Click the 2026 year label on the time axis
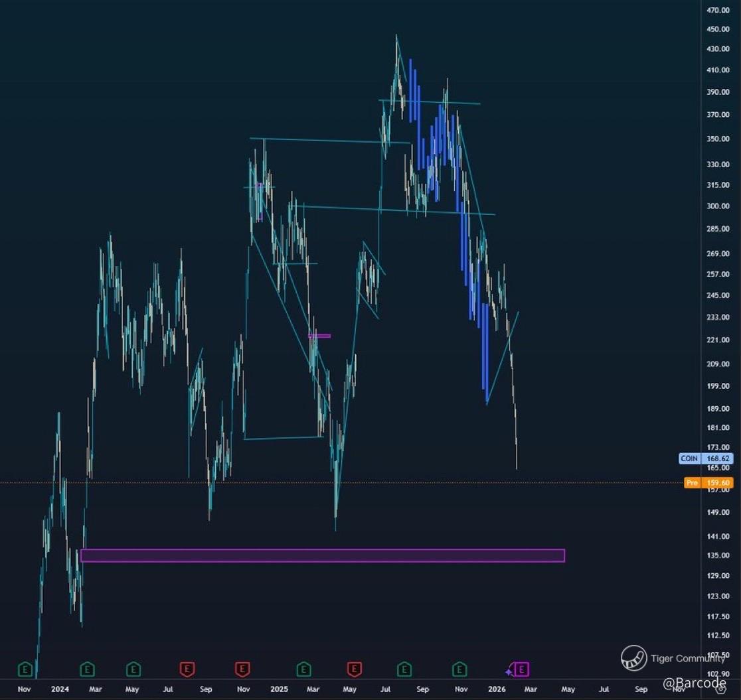The image size is (741, 700). pyautogui.click(x=497, y=689)
